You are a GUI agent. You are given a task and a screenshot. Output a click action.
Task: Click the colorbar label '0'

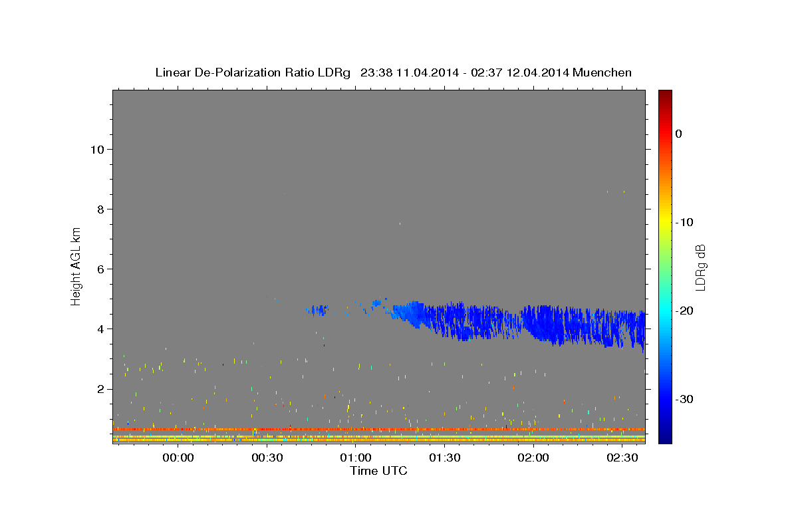[678, 134]
